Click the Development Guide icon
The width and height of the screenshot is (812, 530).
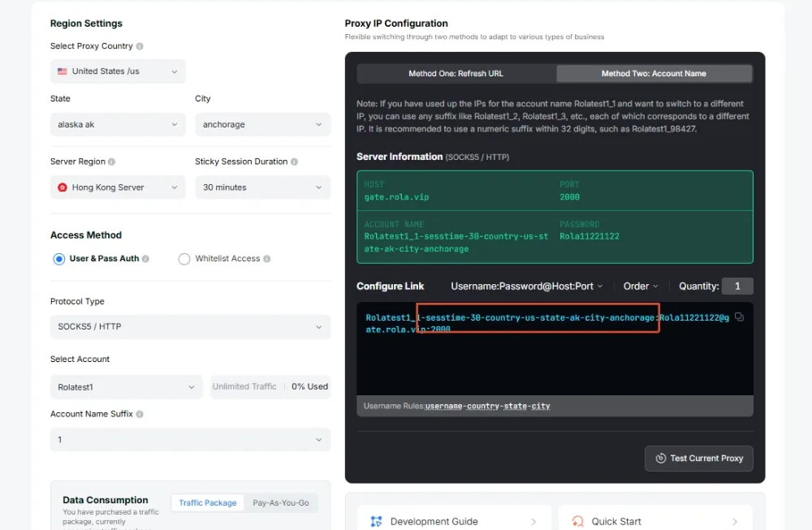[377, 521]
